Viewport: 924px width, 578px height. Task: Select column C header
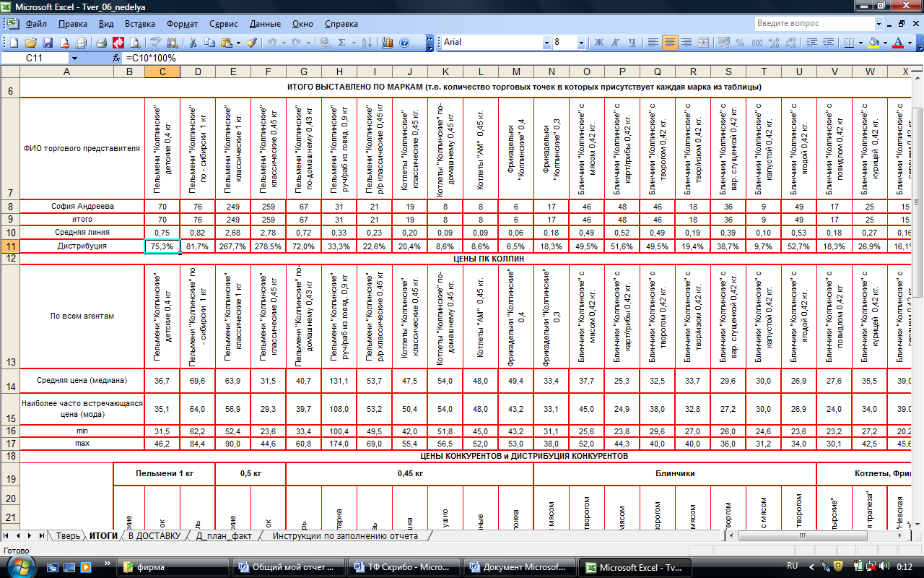(x=162, y=72)
